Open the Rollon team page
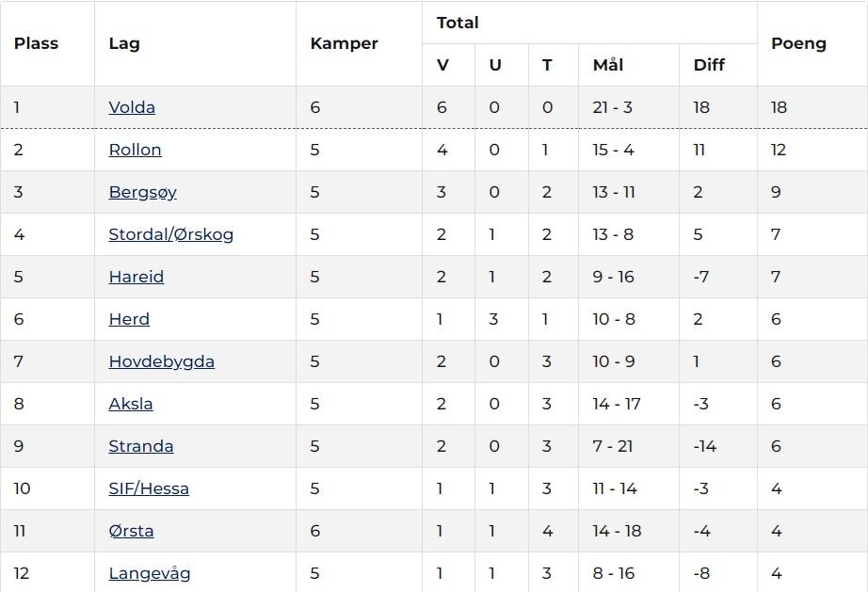Image resolution: width=868 pixels, height=592 pixels. 135,150
